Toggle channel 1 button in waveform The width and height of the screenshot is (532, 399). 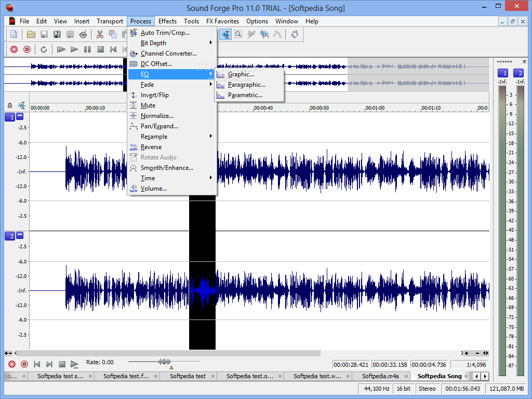coord(10,117)
